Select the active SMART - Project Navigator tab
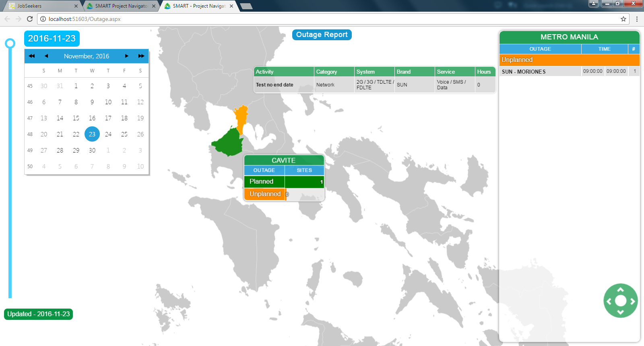The width and height of the screenshot is (644, 346). pos(198,6)
